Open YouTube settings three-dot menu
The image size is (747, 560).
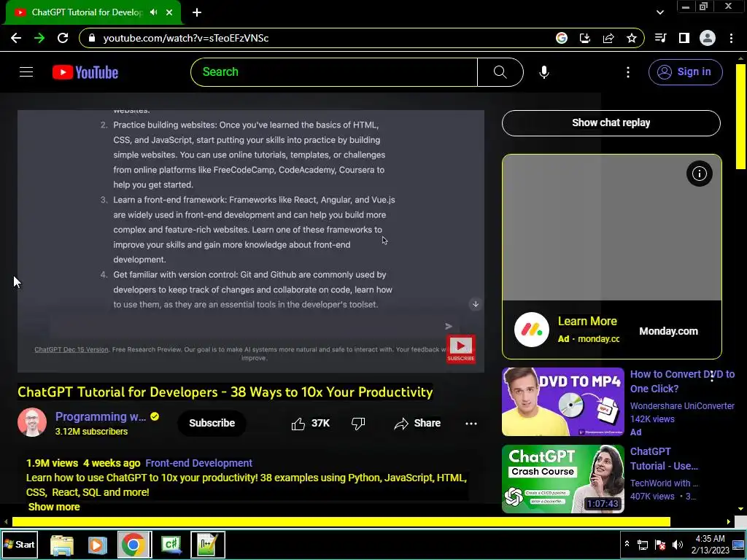point(628,72)
